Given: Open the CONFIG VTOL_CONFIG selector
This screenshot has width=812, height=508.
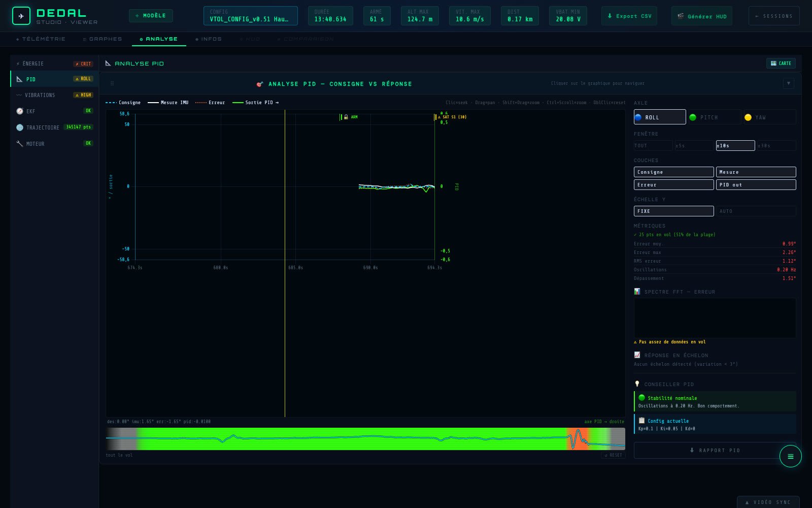Looking at the screenshot, I should [250, 16].
